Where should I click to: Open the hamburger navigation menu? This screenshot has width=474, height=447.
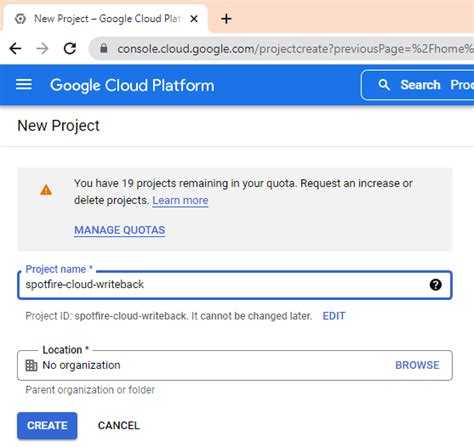point(24,85)
